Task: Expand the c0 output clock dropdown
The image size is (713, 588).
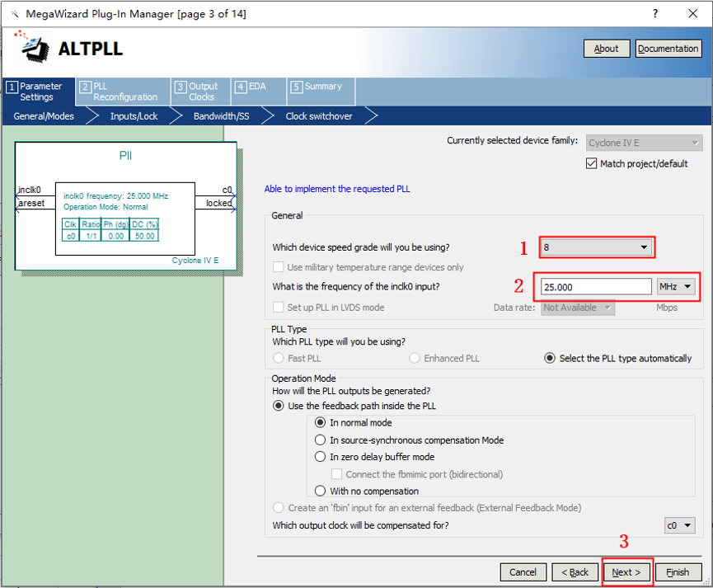Action: 680,526
